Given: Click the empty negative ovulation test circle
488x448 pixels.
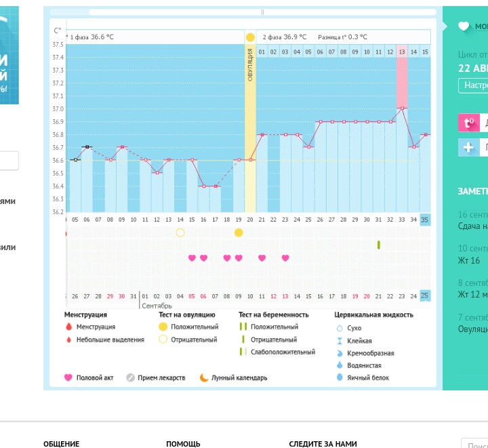Looking at the screenshot, I should (180, 232).
